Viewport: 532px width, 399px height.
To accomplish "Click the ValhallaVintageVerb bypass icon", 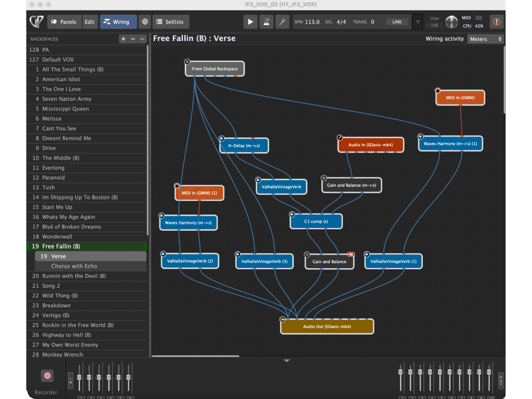I will tap(258, 180).
